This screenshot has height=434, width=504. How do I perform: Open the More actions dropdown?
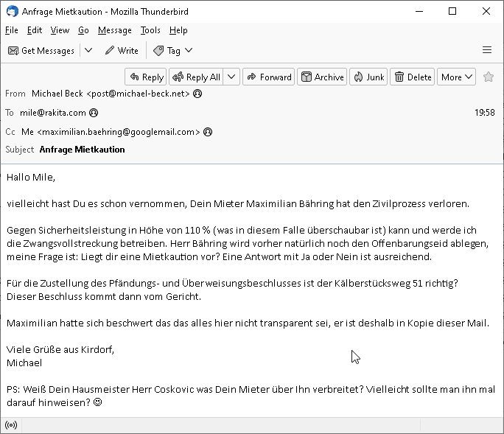pyautogui.click(x=456, y=77)
